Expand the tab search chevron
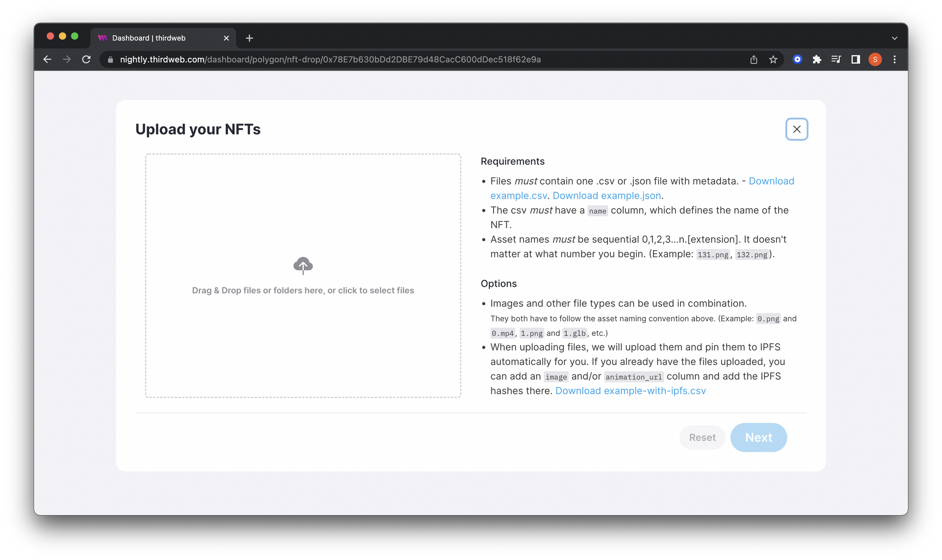This screenshot has width=942, height=560. click(894, 38)
